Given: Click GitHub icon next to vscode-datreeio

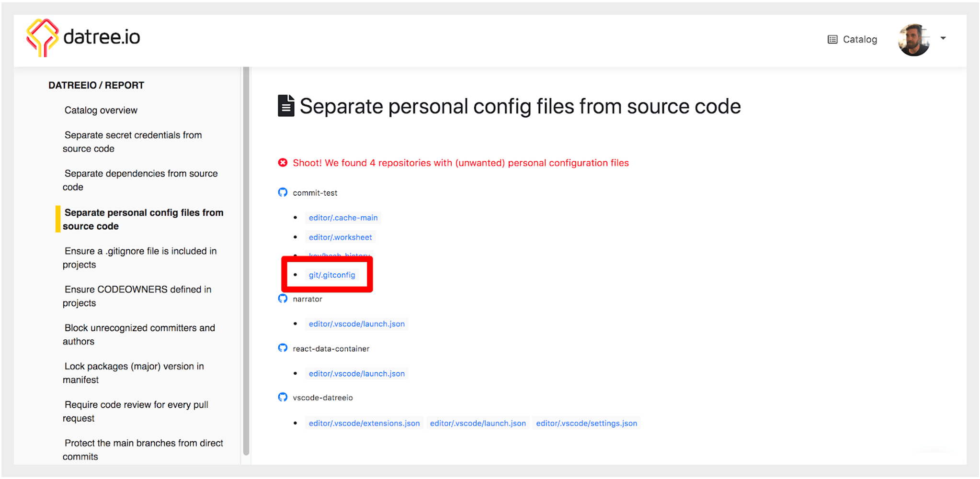Looking at the screenshot, I should point(283,397).
